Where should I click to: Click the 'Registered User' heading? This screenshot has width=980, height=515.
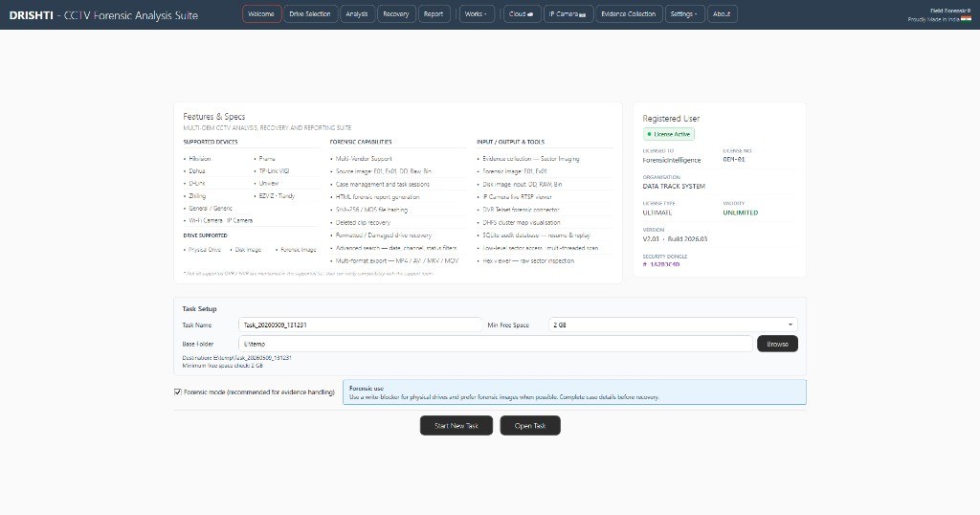tap(671, 118)
